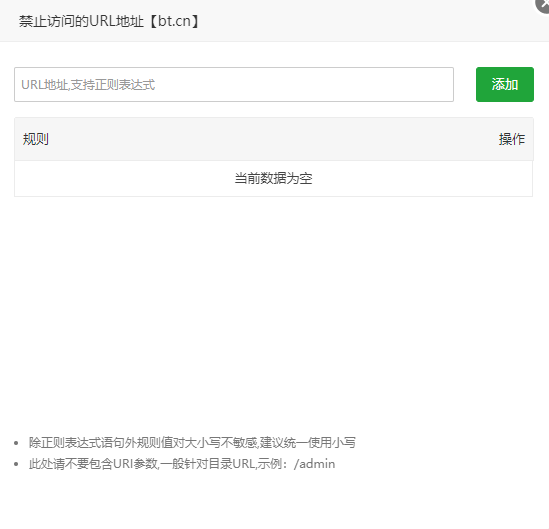Image resolution: width=549 pixels, height=529 pixels.
Task: Select the 操作 column header
Action: [x=512, y=139]
